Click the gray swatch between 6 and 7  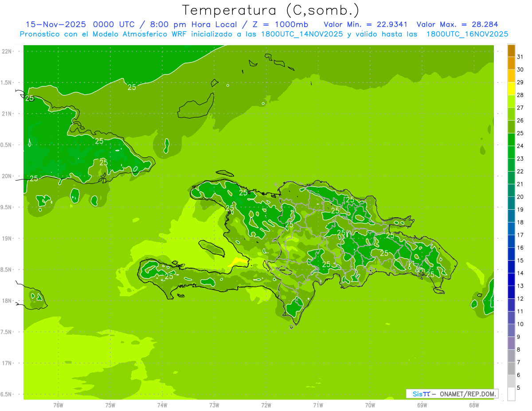tap(511, 368)
